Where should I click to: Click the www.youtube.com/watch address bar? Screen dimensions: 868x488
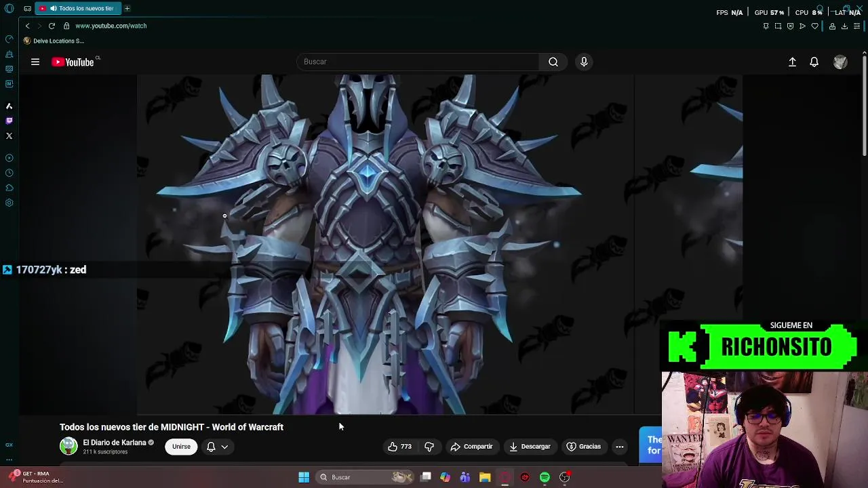pos(111,26)
